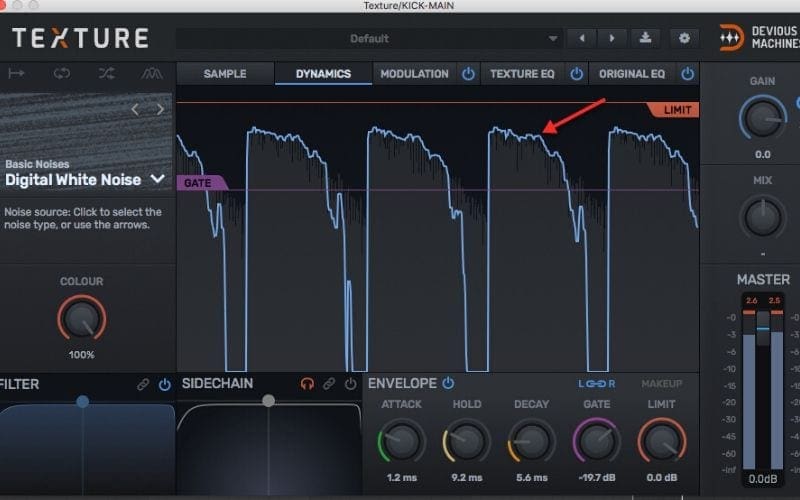800x500 pixels.
Task: Switch to the SAMPLE tab
Action: (225, 74)
